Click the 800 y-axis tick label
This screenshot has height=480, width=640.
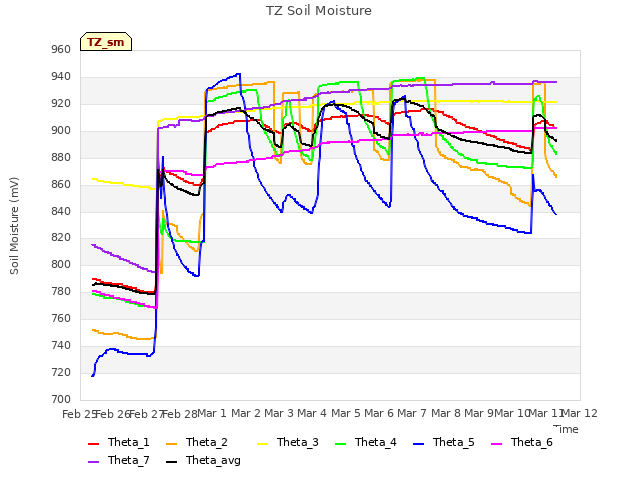tap(61, 264)
